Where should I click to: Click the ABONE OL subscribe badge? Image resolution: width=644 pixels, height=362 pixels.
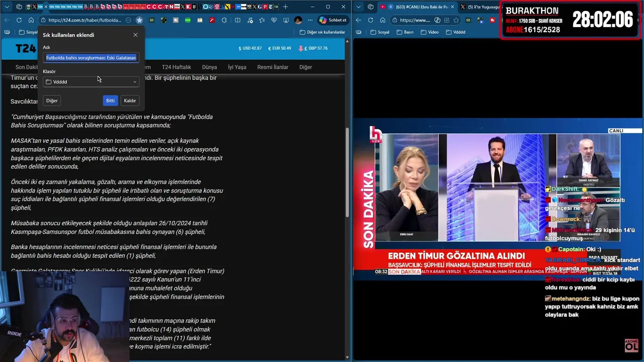(x=631, y=345)
